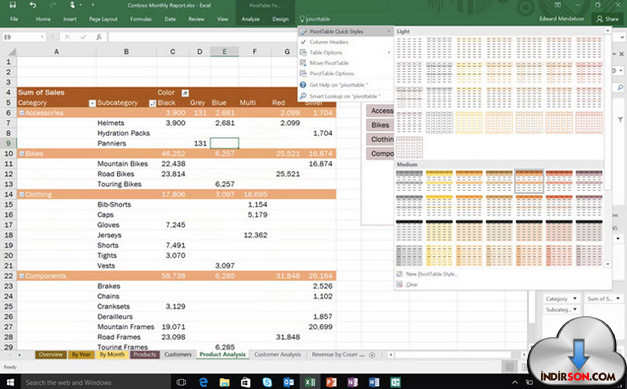Click New PivotTable Style icon
This screenshot has width=627, height=389.
[x=399, y=274]
